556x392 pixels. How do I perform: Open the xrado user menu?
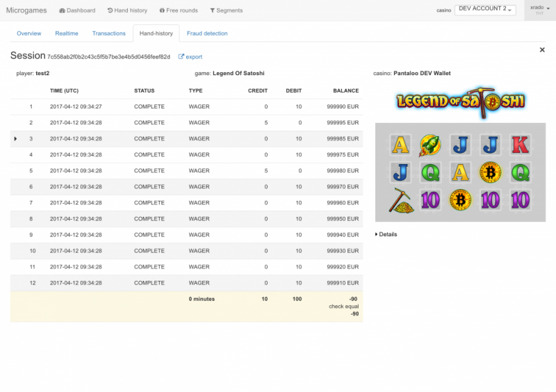[x=540, y=10]
